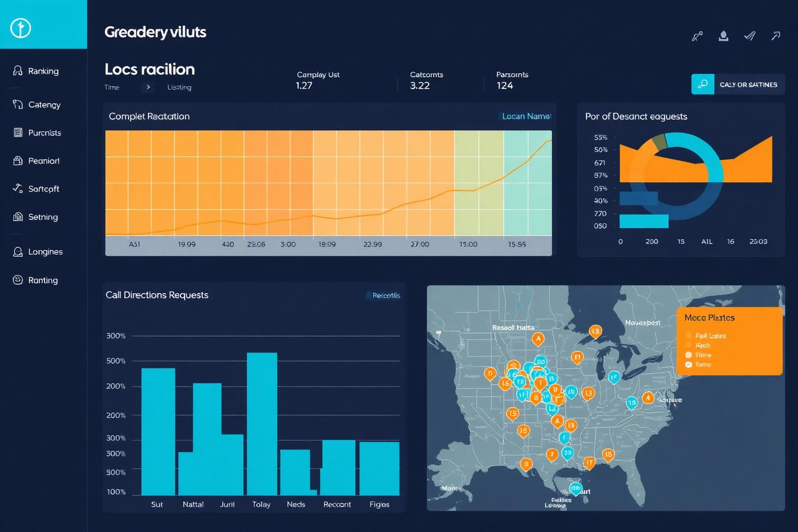This screenshot has width=798, height=532.
Task: Click the dark blue horizontal bar beside 90%
Action: [x=638, y=198]
